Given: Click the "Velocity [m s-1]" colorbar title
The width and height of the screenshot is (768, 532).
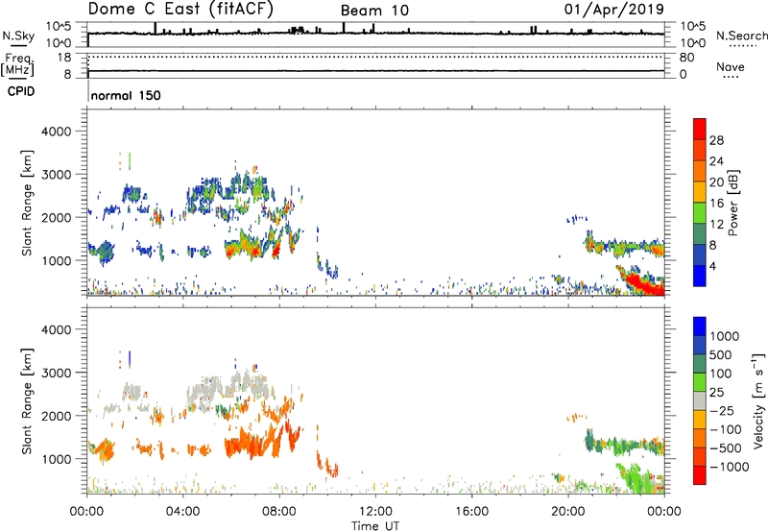Looking at the screenshot, I should pos(758,401).
